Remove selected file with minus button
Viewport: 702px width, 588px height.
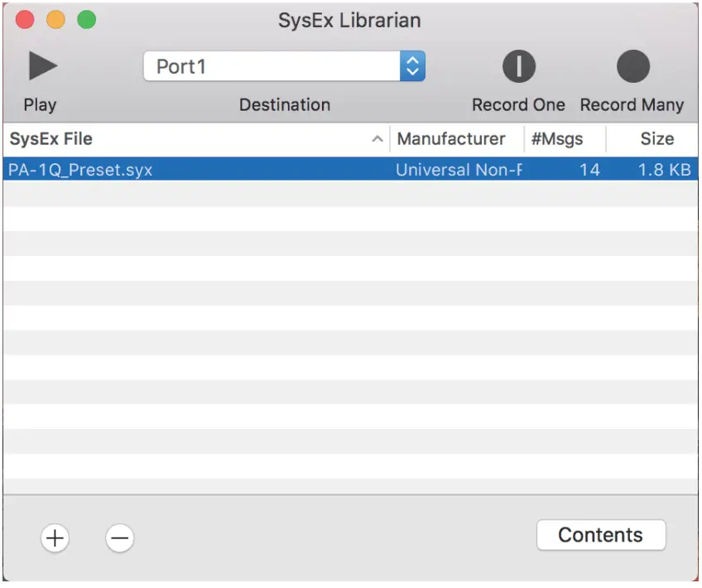[119, 538]
